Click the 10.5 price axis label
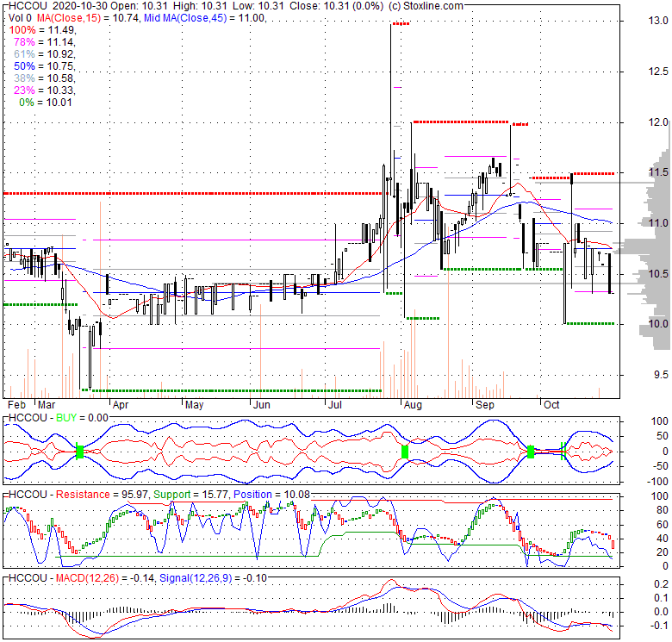672x642 pixels. click(658, 274)
